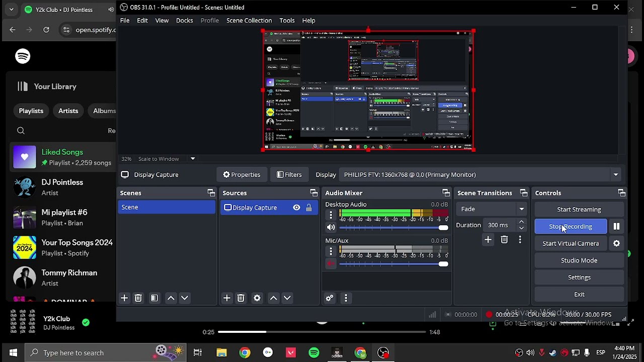The width and height of the screenshot is (644, 362).
Task: Click Stop Recording in Controls
Action: coord(571,227)
